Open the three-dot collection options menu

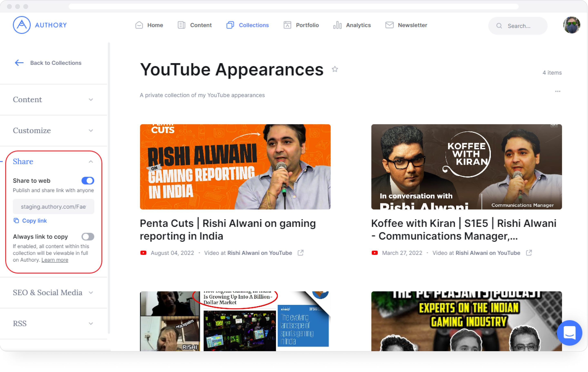tap(557, 91)
